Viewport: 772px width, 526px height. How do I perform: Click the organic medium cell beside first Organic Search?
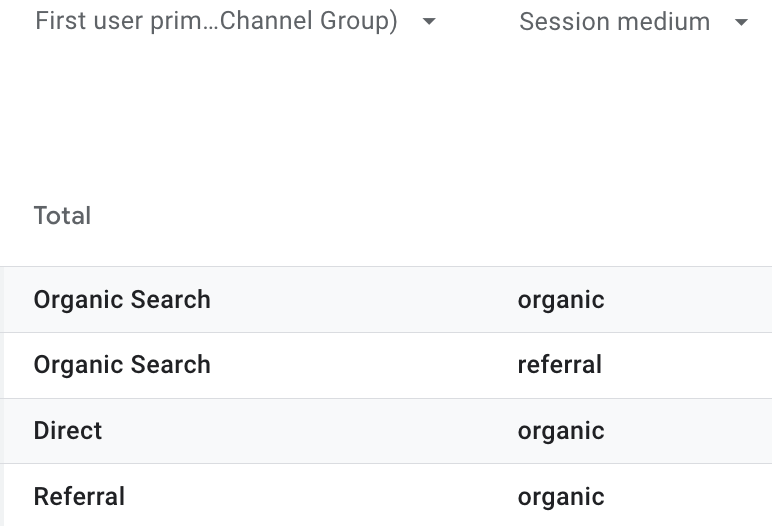tap(561, 300)
